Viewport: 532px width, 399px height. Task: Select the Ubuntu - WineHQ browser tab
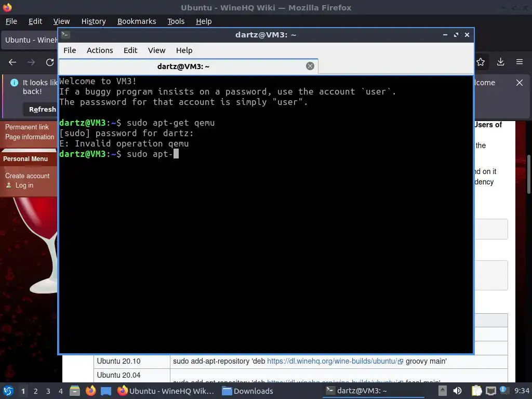tap(30, 40)
